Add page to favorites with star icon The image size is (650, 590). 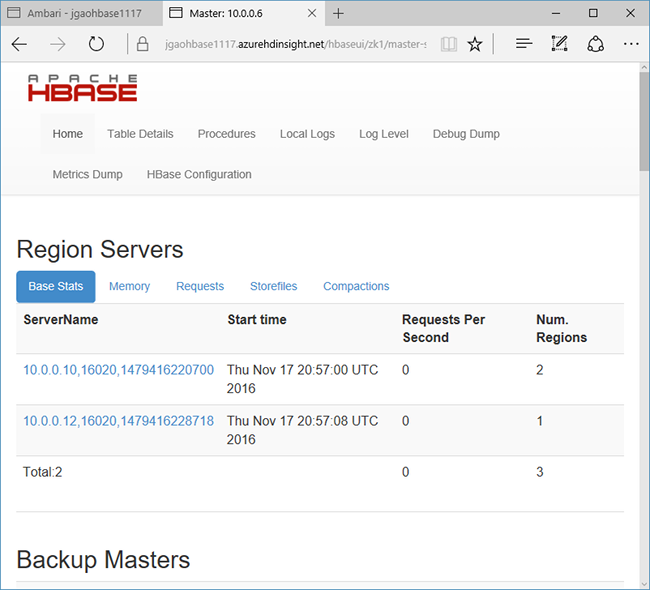[475, 44]
